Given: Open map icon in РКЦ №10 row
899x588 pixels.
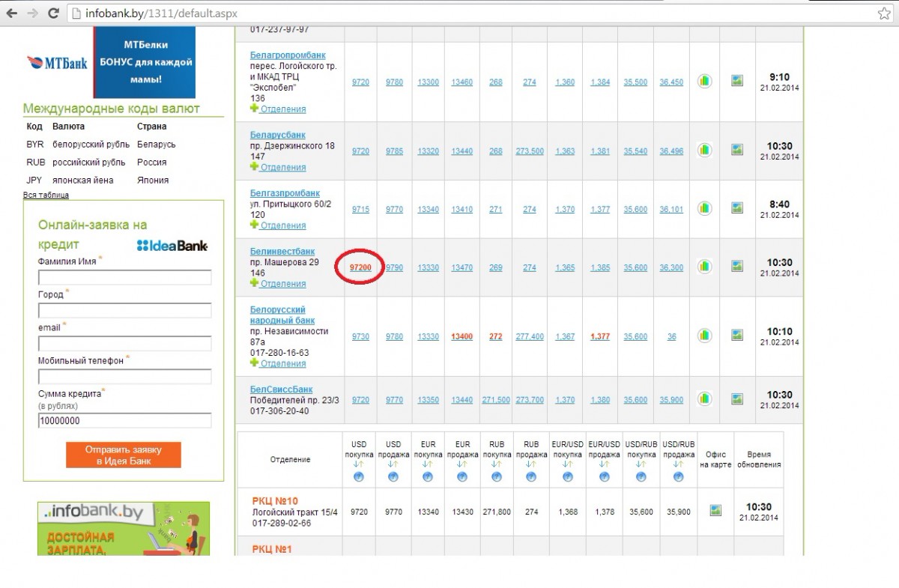Looking at the screenshot, I should point(715,510).
